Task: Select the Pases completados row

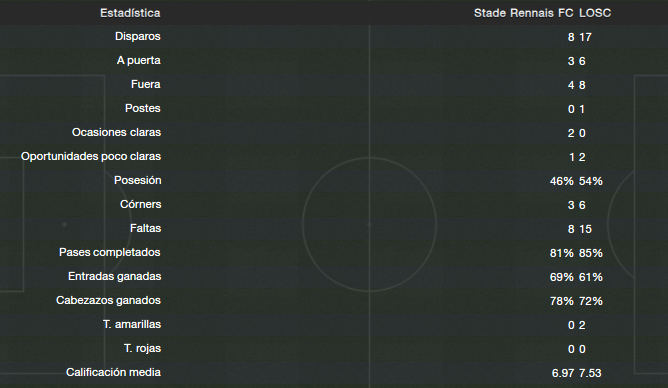Action: tap(334, 253)
